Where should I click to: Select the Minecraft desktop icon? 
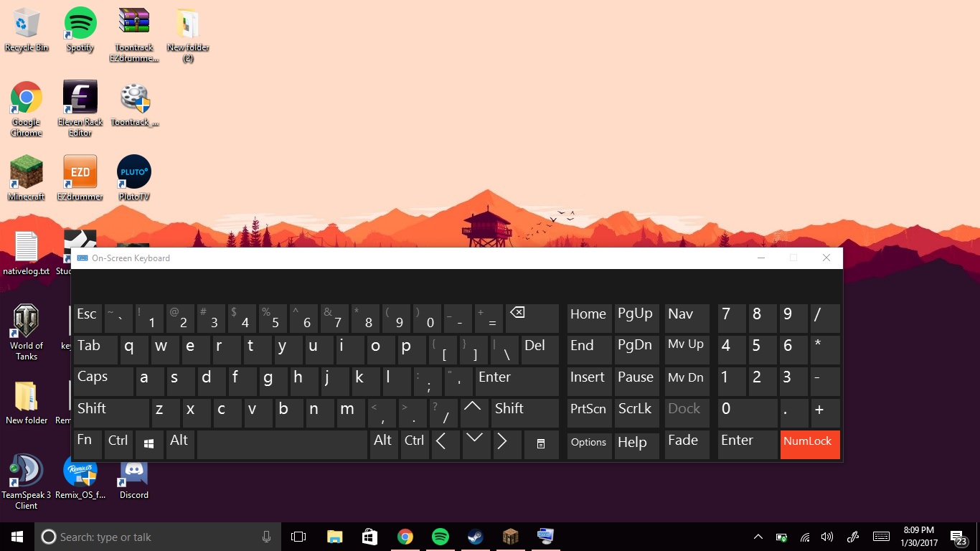27,179
